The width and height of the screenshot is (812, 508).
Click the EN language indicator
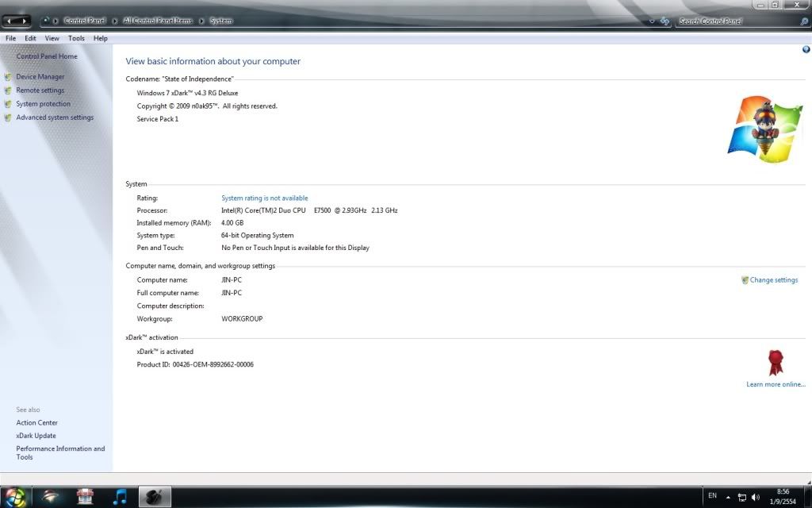713,495
